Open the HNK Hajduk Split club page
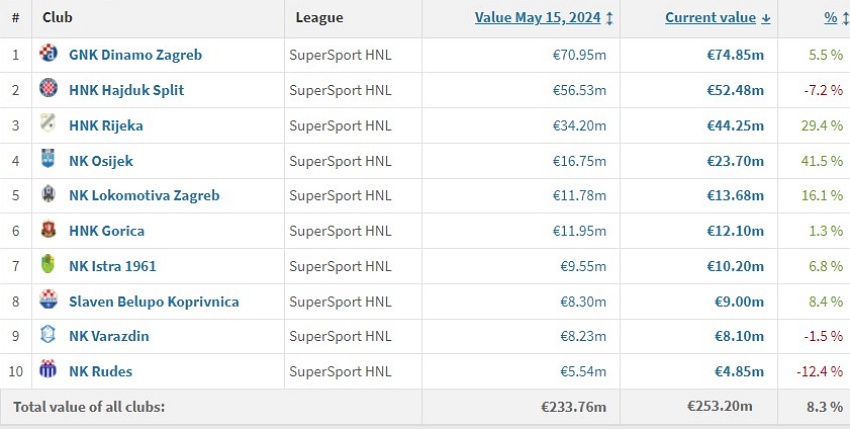This screenshot has height=429, width=850. 126,90
